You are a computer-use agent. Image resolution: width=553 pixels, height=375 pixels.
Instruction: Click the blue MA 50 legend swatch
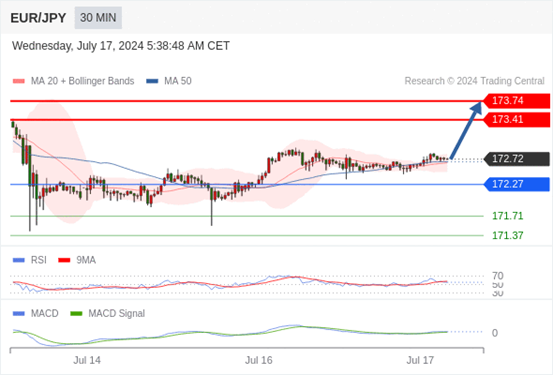(x=152, y=81)
